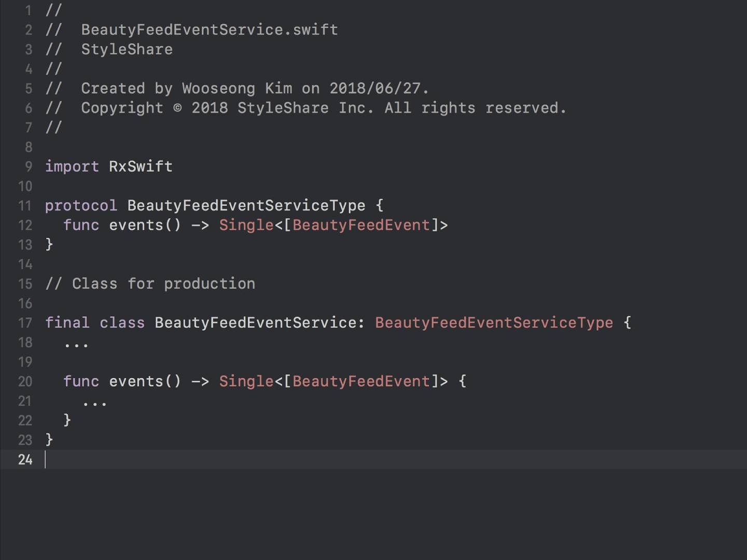The width and height of the screenshot is (747, 560).
Task: Click line number 9 in the gutter
Action: pyautogui.click(x=28, y=166)
